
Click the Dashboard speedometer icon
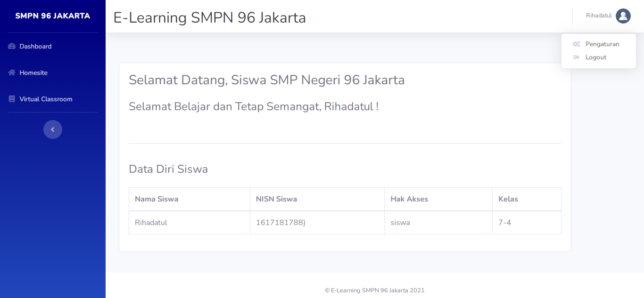point(12,46)
